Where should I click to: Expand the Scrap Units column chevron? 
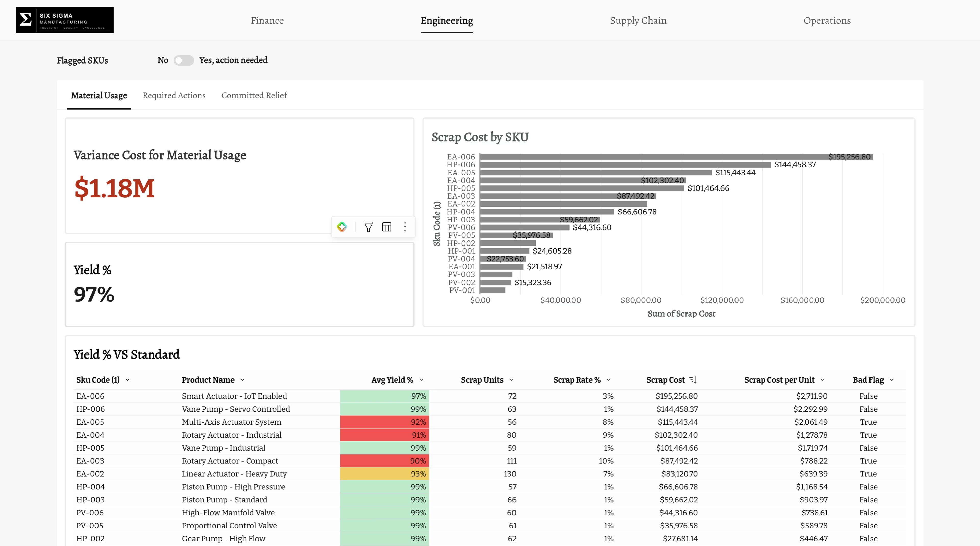[x=511, y=380]
